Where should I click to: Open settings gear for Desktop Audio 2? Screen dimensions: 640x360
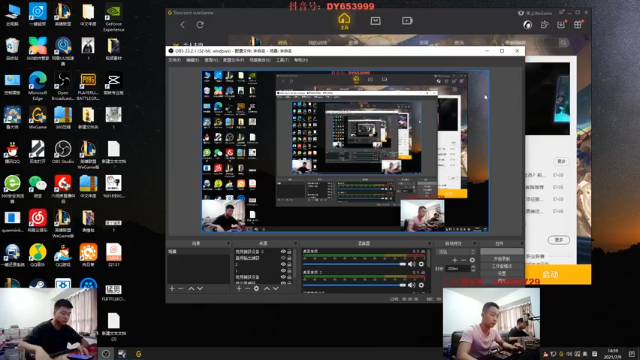(x=421, y=285)
